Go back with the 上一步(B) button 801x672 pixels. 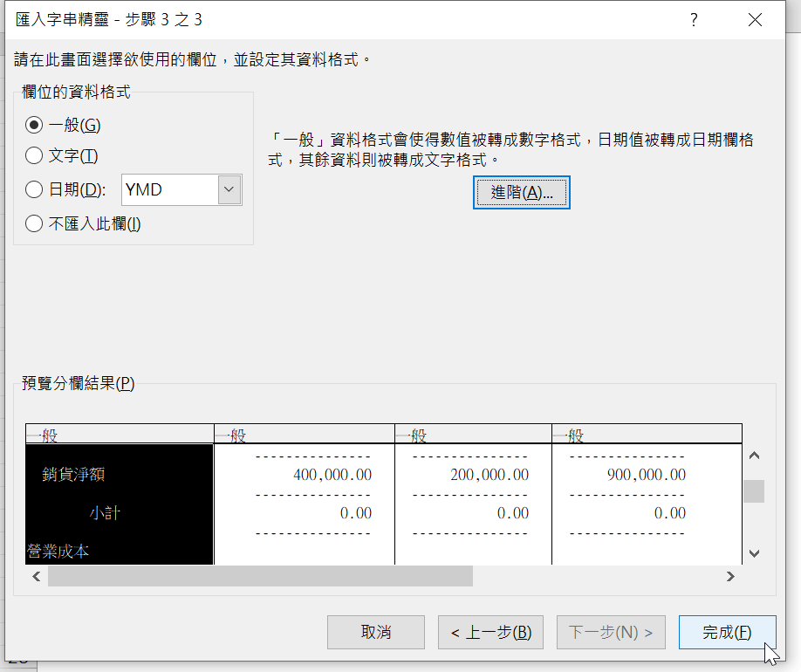click(490, 632)
